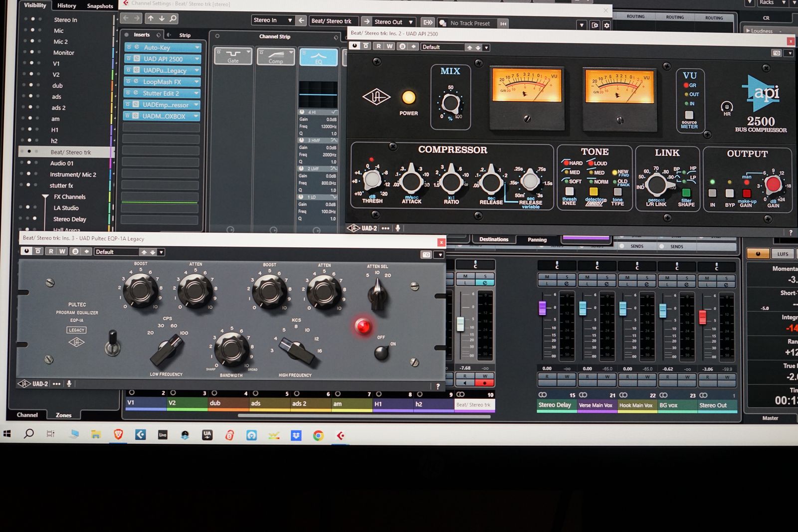The width and height of the screenshot is (798, 532).
Task: Select the Gate module in Channel Strip
Action: 233,56
